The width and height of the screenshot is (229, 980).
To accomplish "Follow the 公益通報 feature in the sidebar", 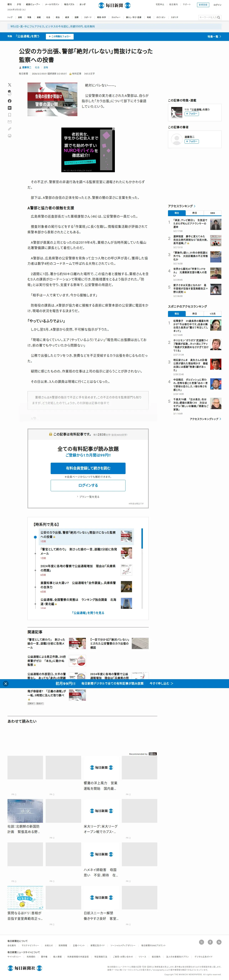I will pyautogui.click(x=192, y=114).
